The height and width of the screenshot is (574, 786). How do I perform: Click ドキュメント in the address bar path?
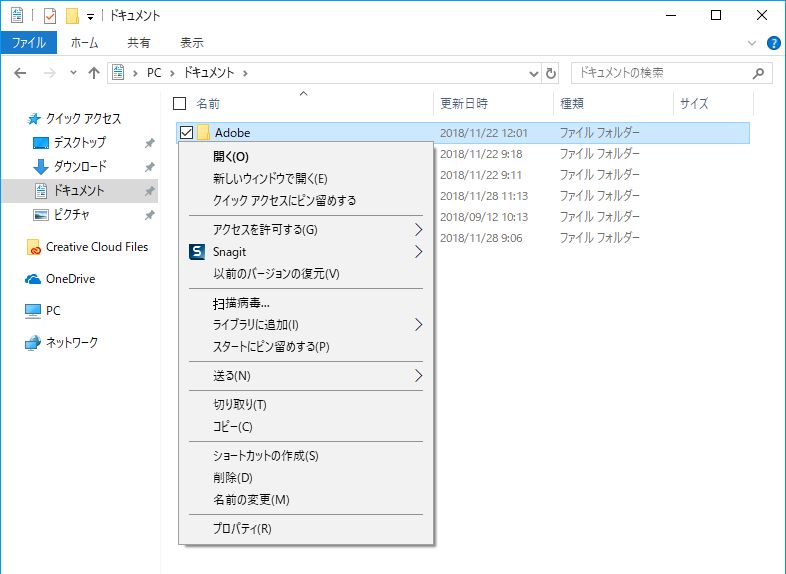[x=209, y=73]
